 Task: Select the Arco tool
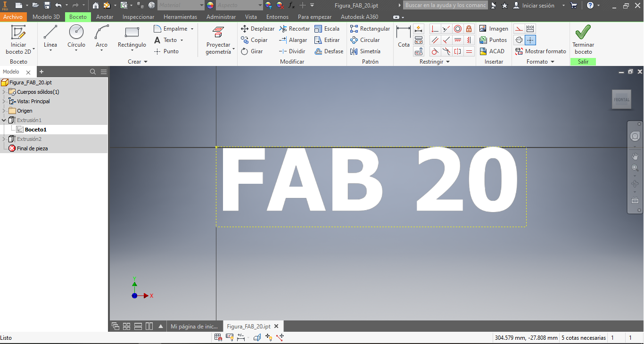pyautogui.click(x=101, y=37)
